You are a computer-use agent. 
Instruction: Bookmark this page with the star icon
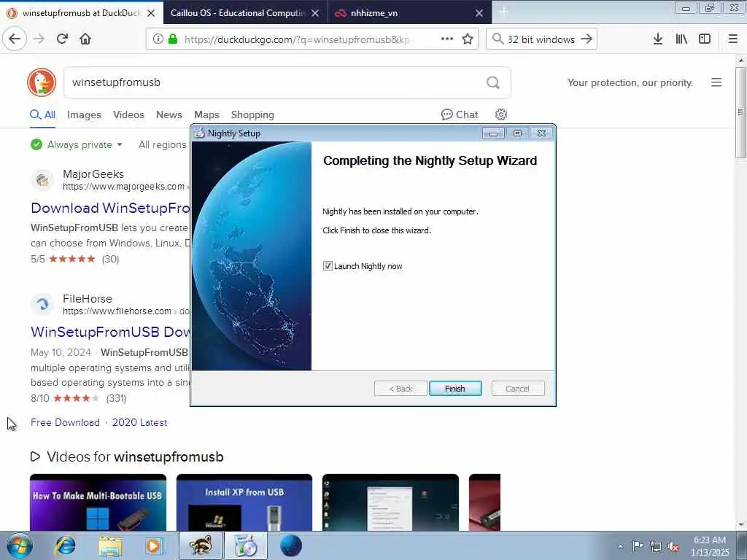click(x=468, y=39)
